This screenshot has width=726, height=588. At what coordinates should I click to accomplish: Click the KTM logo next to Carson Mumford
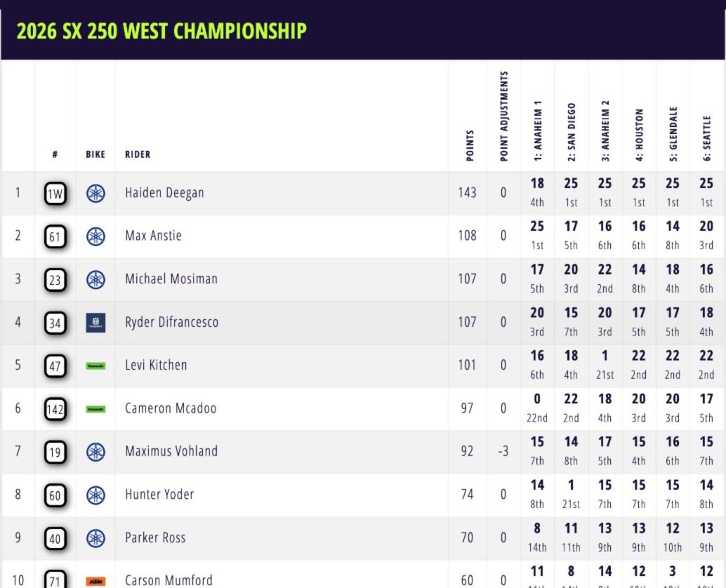[95, 581]
